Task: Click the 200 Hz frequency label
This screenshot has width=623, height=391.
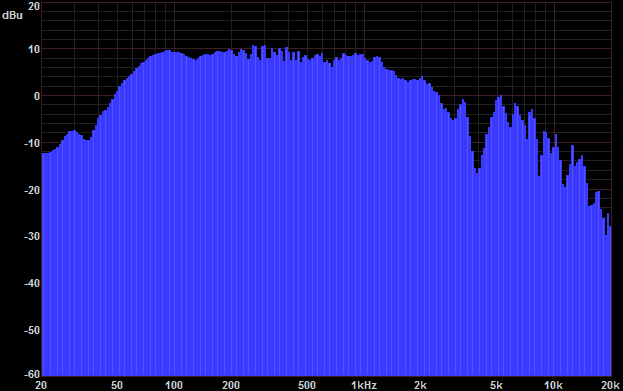Action: pyautogui.click(x=231, y=385)
